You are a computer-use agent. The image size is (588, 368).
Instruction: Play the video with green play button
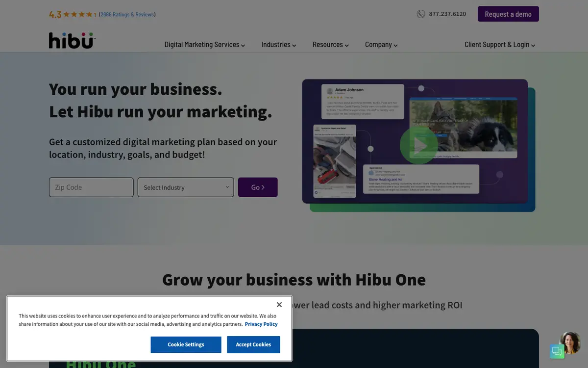coord(418,146)
